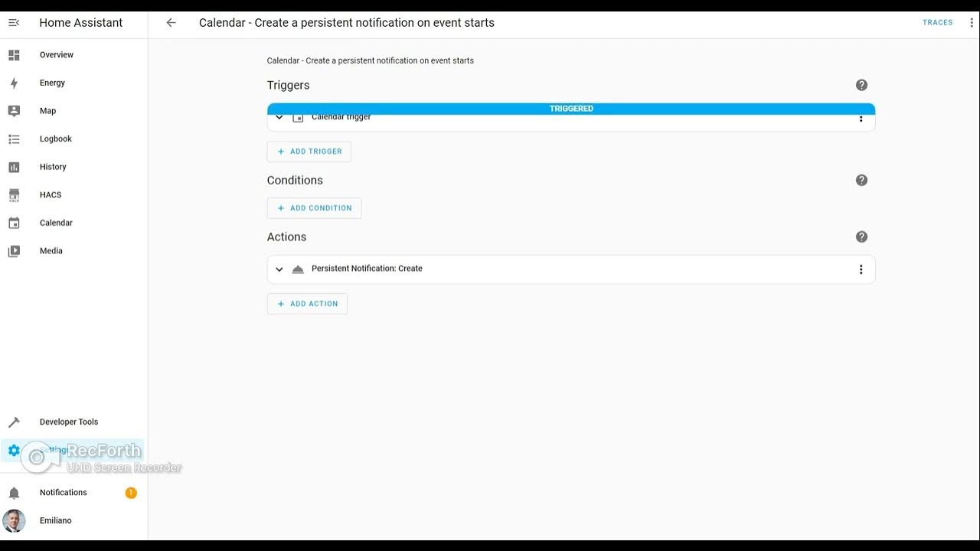The width and height of the screenshot is (980, 551).
Task: Click the automation description text
Action: pyautogui.click(x=371, y=60)
